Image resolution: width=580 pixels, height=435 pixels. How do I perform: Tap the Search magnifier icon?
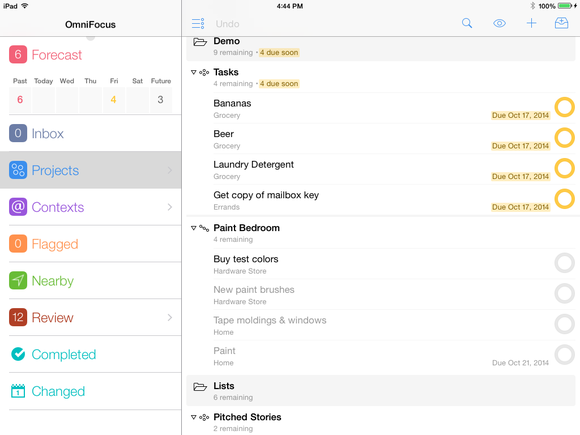pos(467,23)
